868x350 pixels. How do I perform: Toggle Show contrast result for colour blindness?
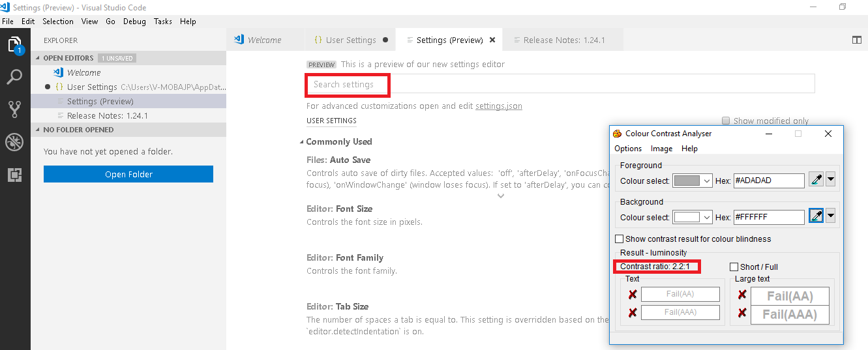click(620, 239)
